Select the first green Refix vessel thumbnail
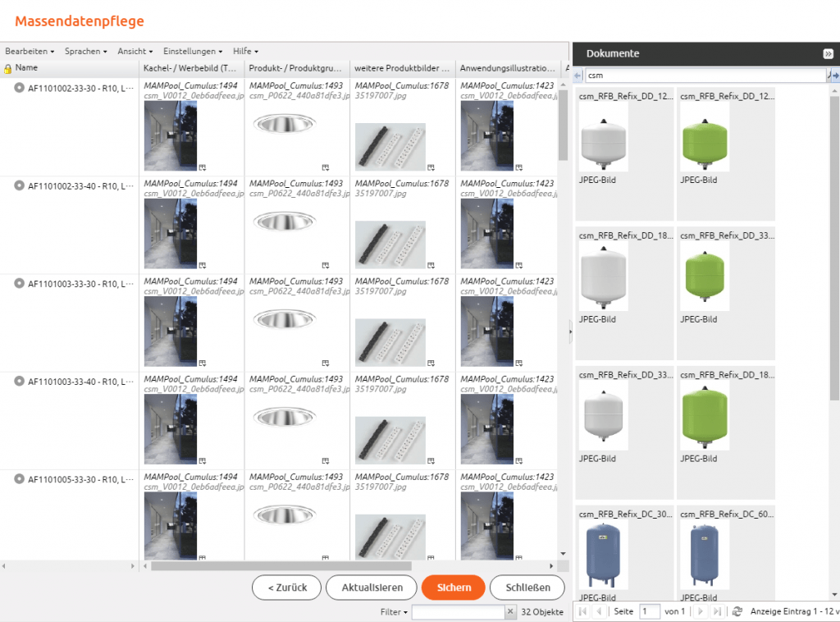 coord(705,140)
